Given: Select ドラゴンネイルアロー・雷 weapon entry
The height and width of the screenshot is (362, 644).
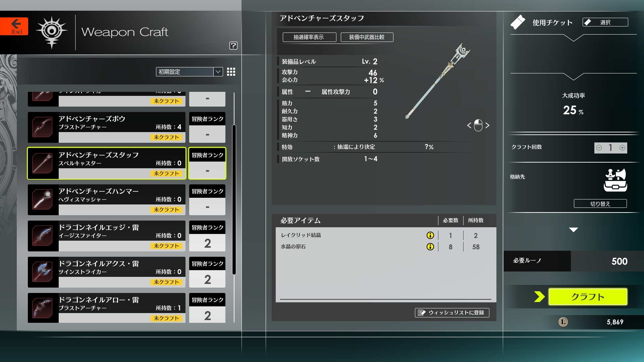Looking at the screenshot, I should (x=107, y=308).
